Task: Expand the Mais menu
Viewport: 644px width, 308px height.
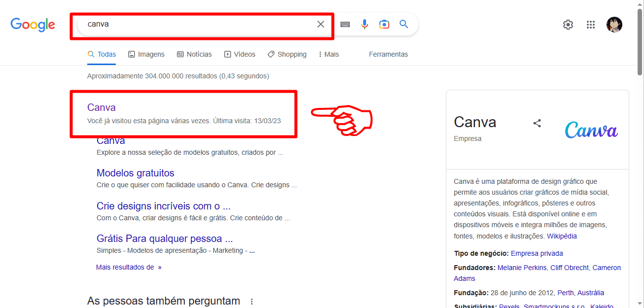Action: click(329, 54)
